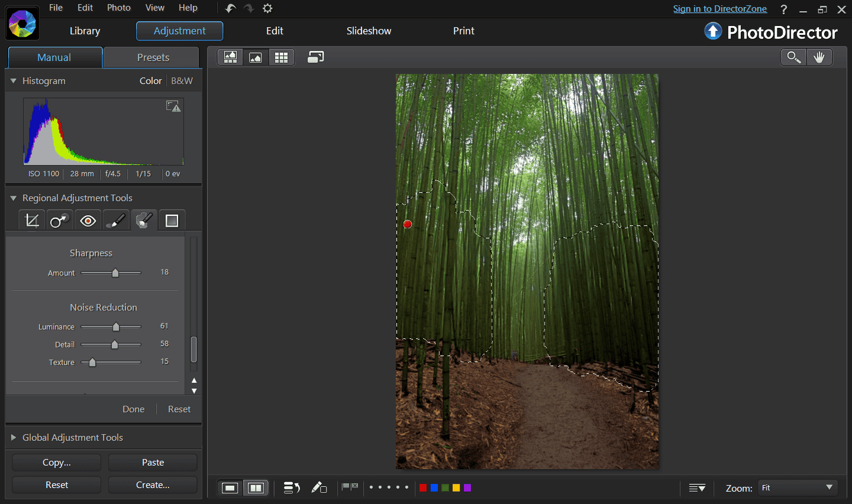852x504 pixels.
Task: Click the red mask pin on photo
Action: [x=408, y=224]
